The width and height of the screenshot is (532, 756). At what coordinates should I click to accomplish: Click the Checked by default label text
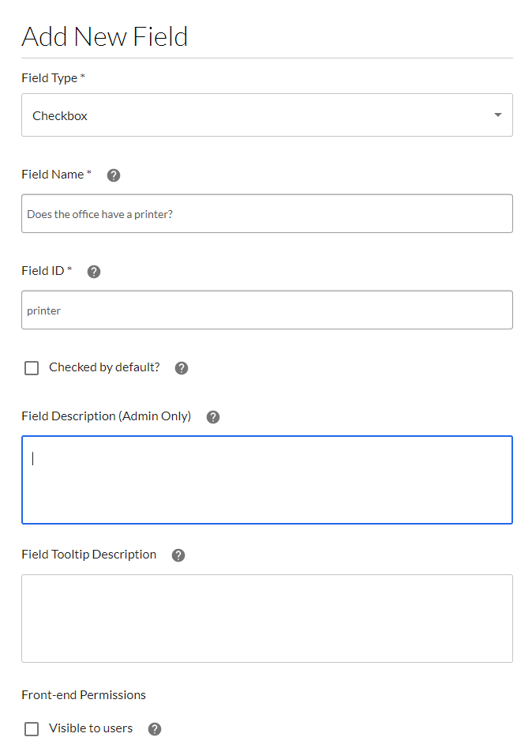pos(103,367)
